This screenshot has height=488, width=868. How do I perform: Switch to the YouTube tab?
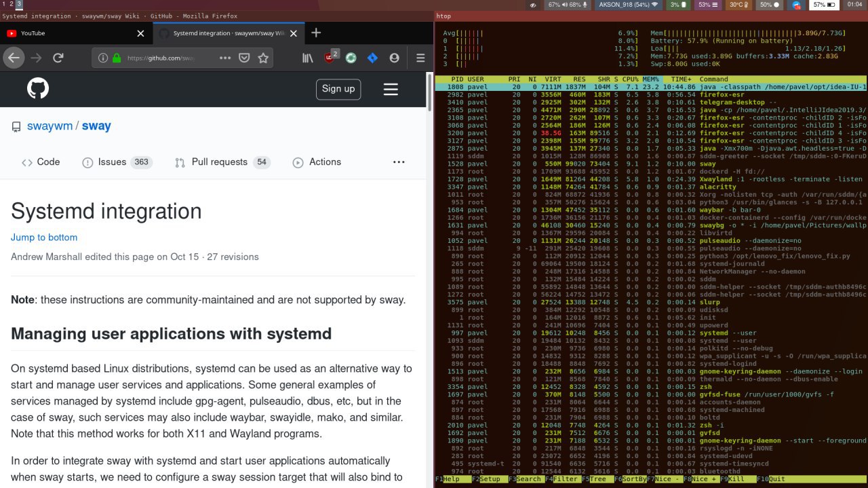[x=75, y=33]
